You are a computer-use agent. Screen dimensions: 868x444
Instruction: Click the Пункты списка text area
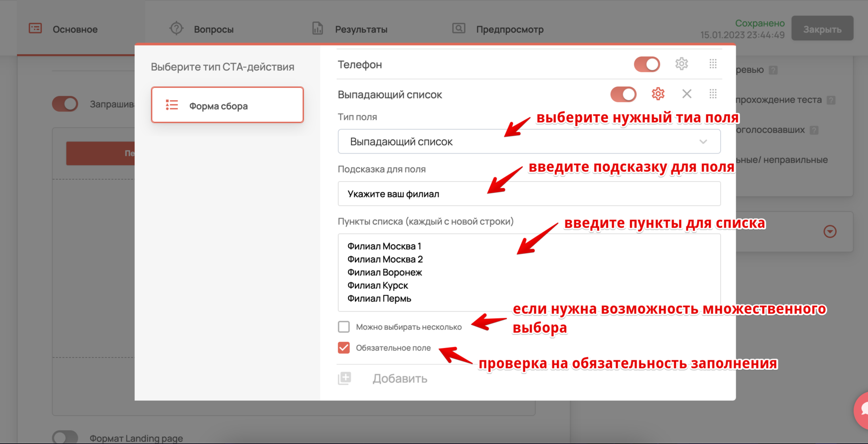(529, 273)
